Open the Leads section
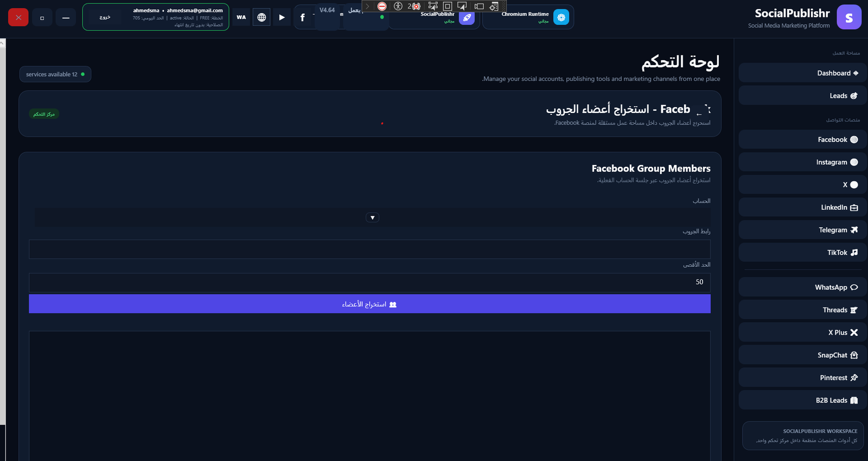Viewport: 868px width, 461px height. click(x=802, y=95)
